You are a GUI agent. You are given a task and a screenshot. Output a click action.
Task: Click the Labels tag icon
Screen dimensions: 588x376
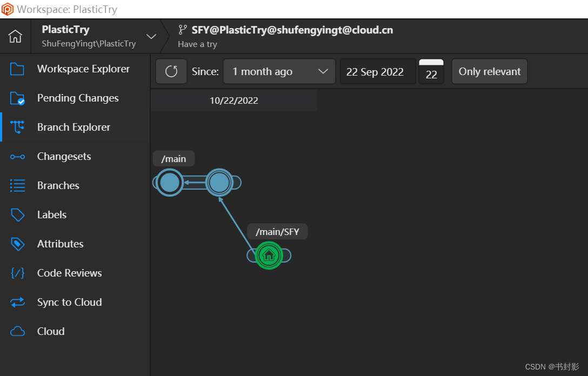point(17,215)
